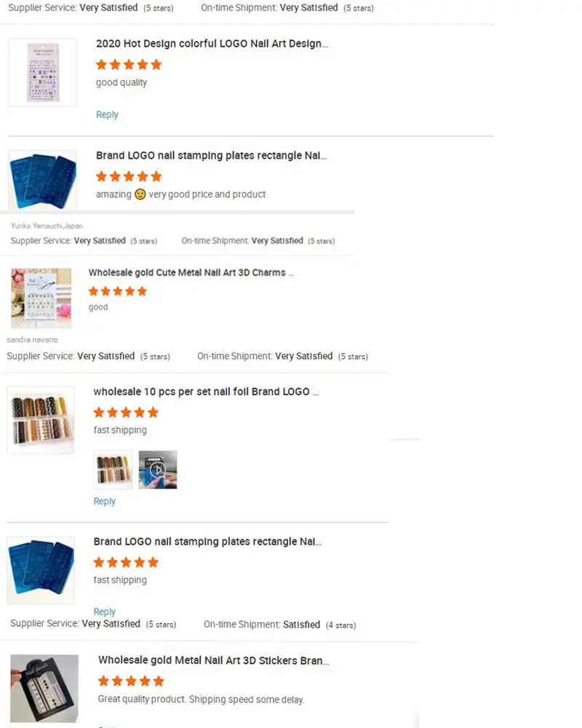Open the Wholesale gold Cute Metal Charms thumbnail
This screenshot has height=728, width=582.
(41, 298)
